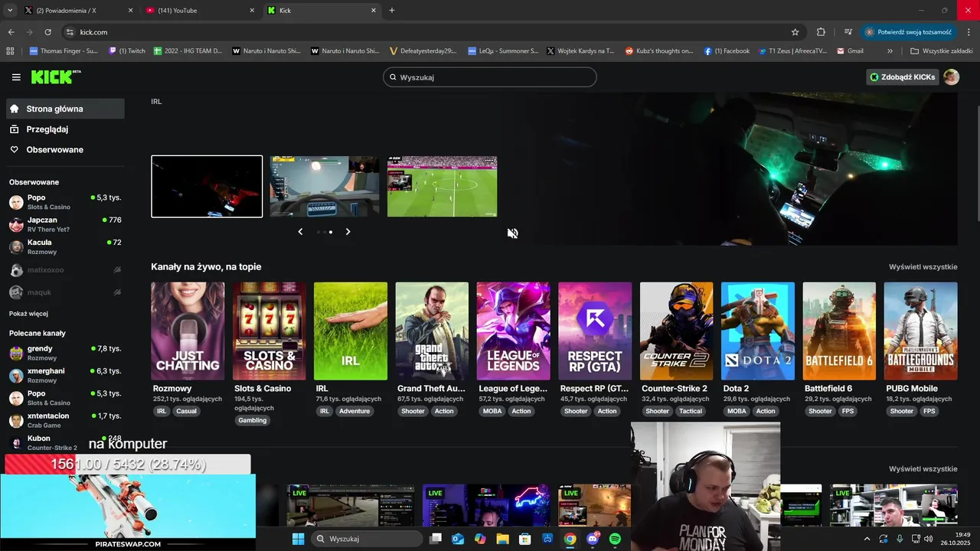Unmute the featured stream with the speaker icon
Image resolution: width=980 pixels, height=551 pixels.
pos(513,233)
